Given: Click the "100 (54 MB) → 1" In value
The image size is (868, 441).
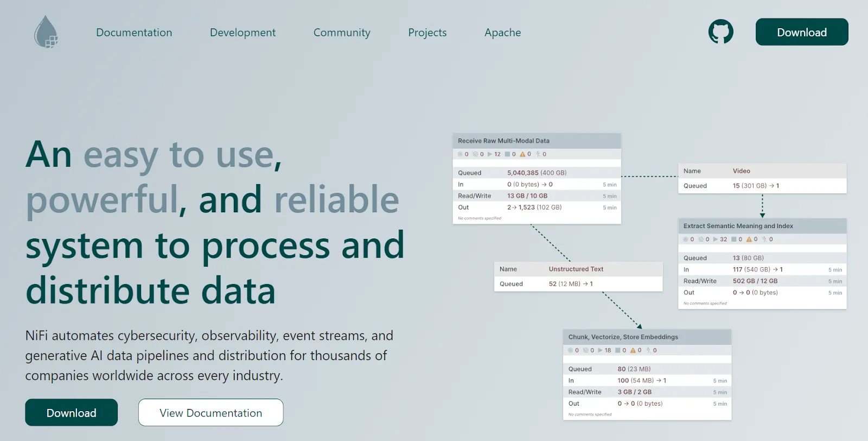Looking at the screenshot, I should coord(642,381).
